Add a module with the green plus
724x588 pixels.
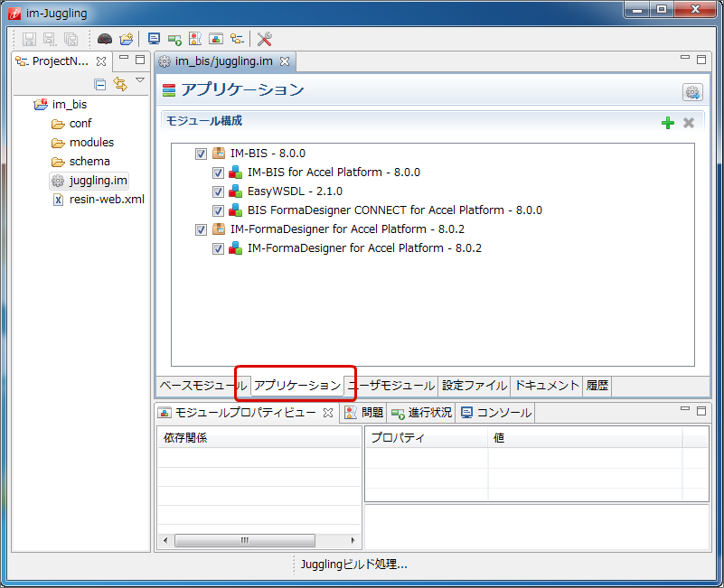coord(668,123)
